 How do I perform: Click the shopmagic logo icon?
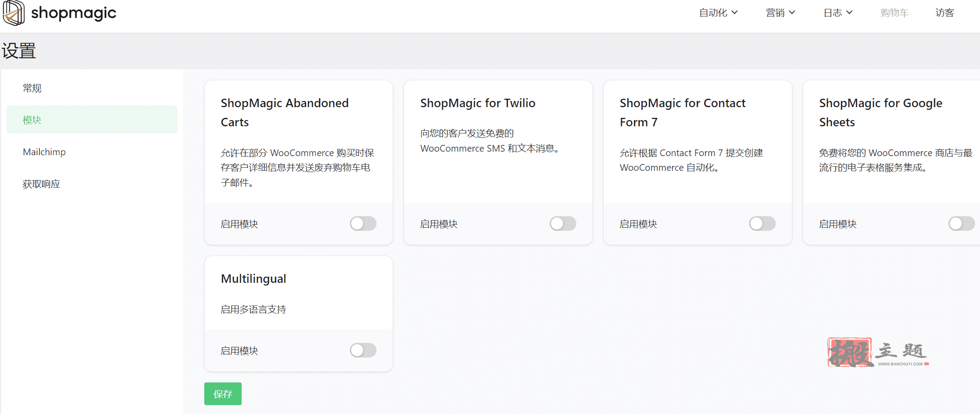click(x=13, y=12)
